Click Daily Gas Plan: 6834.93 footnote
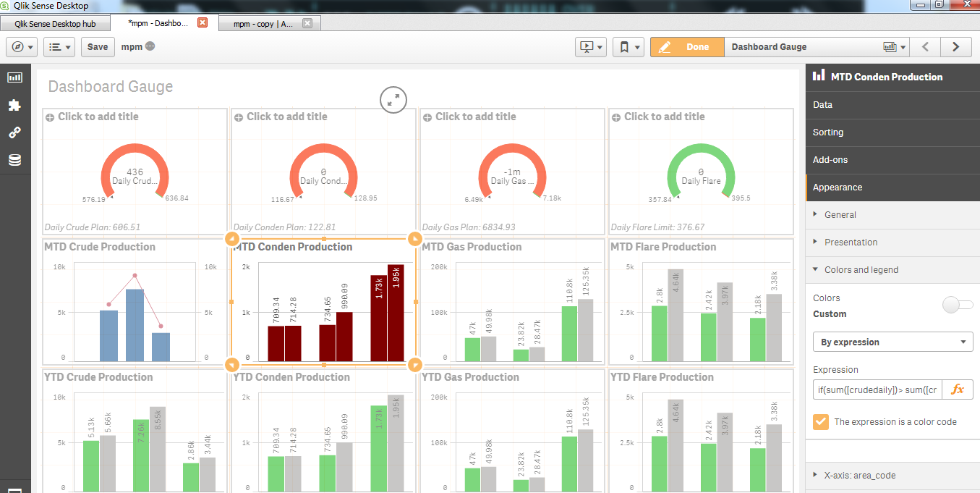 [469, 227]
